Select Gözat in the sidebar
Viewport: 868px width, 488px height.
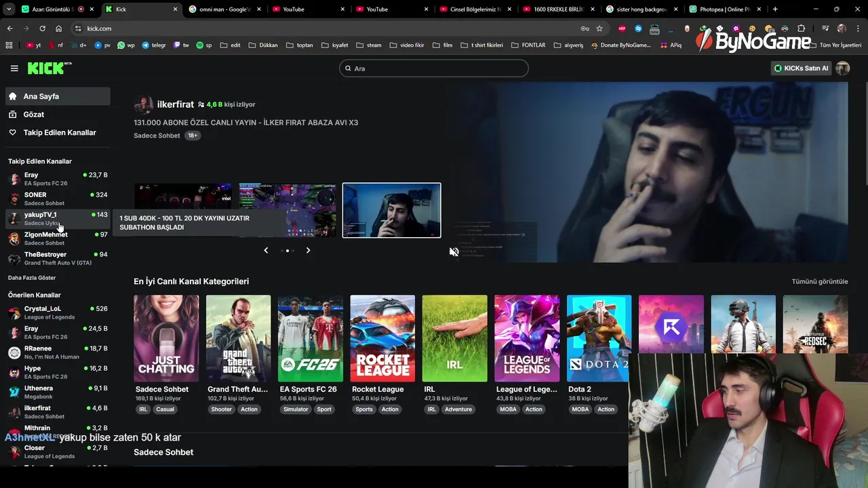point(58,115)
